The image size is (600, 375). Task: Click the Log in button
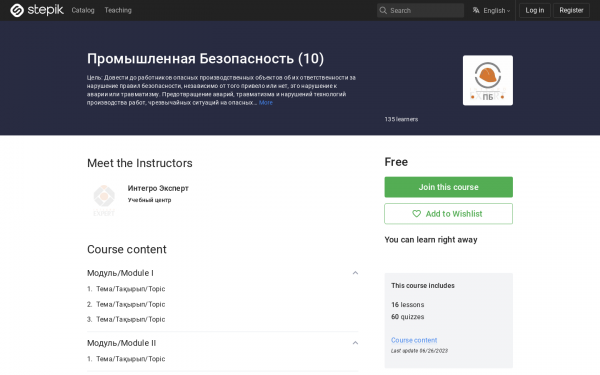click(535, 10)
